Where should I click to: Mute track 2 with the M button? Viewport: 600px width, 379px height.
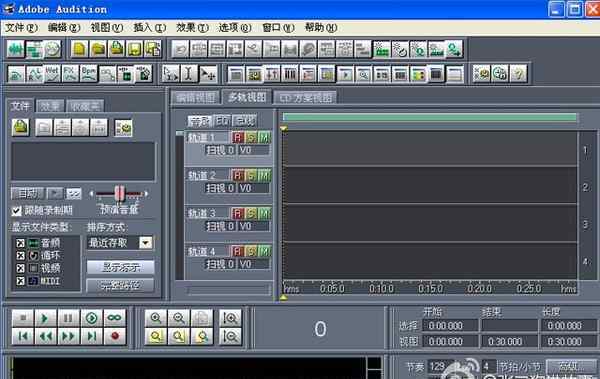(264, 176)
